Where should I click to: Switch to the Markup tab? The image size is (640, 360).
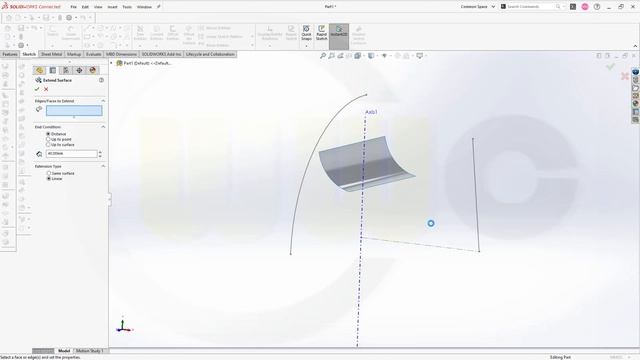tap(74, 54)
